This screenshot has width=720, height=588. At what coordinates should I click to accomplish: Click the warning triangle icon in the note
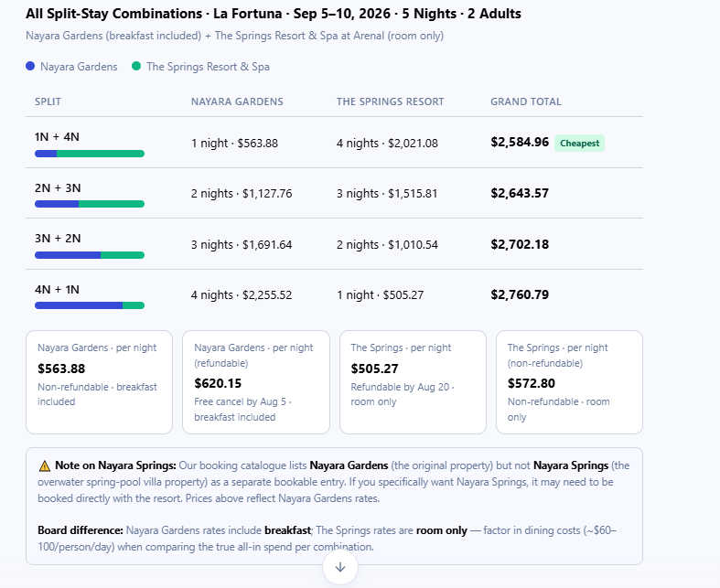click(45, 465)
